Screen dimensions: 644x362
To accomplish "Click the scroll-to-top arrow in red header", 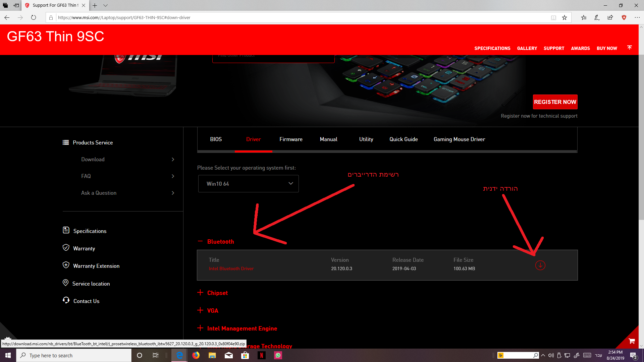I will pyautogui.click(x=630, y=48).
